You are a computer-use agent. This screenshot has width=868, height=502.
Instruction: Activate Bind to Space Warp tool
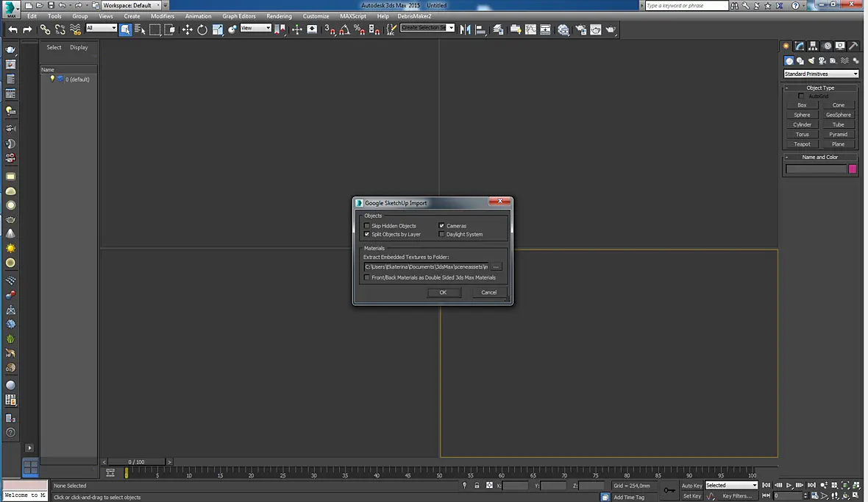pos(75,30)
